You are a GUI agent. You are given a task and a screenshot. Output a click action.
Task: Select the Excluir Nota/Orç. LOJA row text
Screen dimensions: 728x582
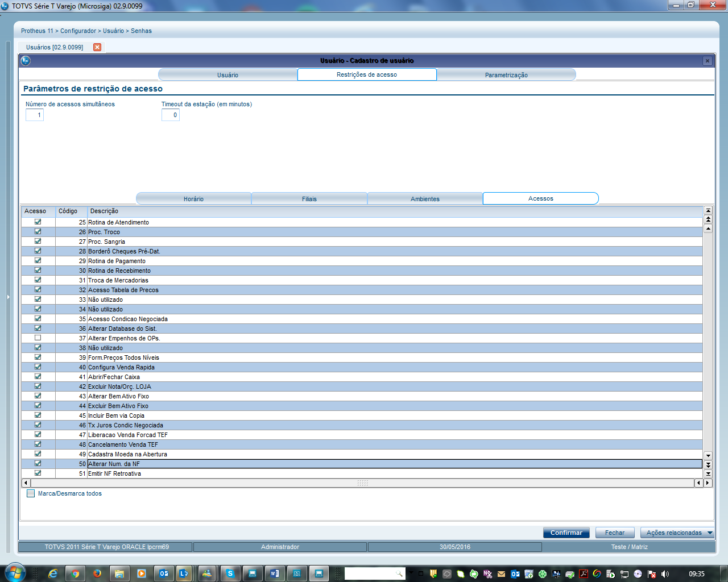point(119,386)
